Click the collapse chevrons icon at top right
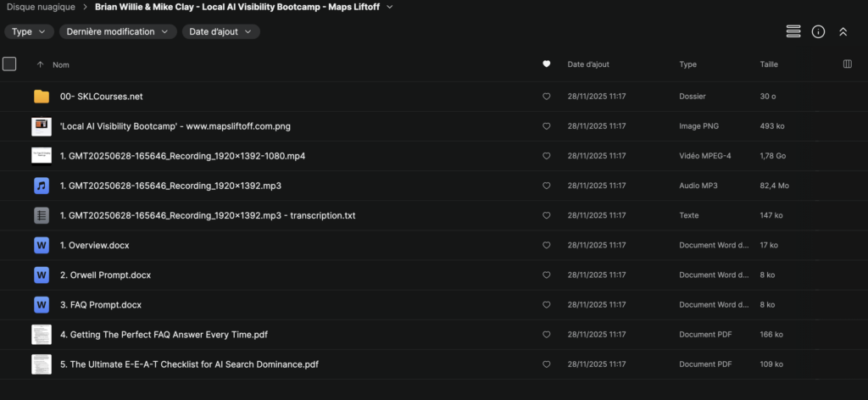The image size is (868, 400). pos(843,31)
